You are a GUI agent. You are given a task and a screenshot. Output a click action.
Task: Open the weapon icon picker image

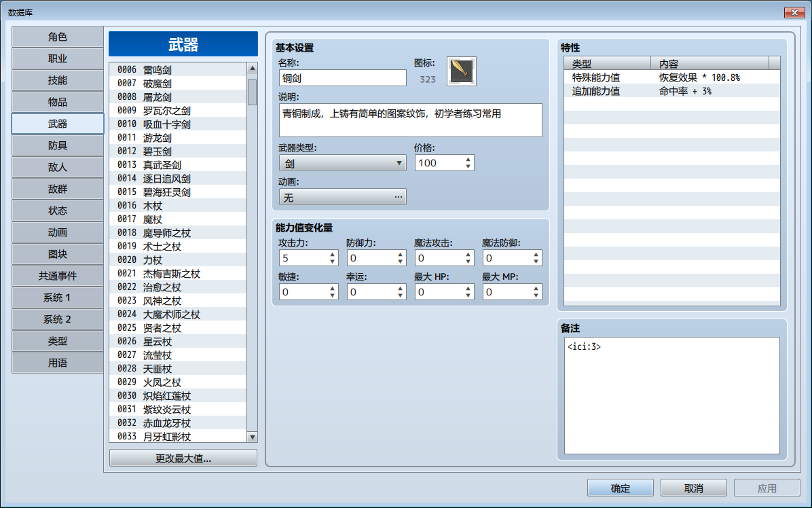(462, 71)
